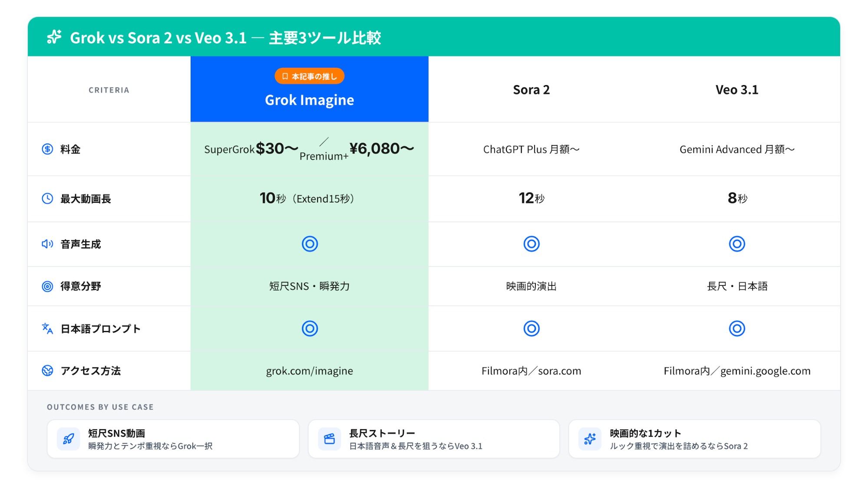Click the 料金 row label
The width and height of the screenshot is (868, 488).
click(x=70, y=149)
